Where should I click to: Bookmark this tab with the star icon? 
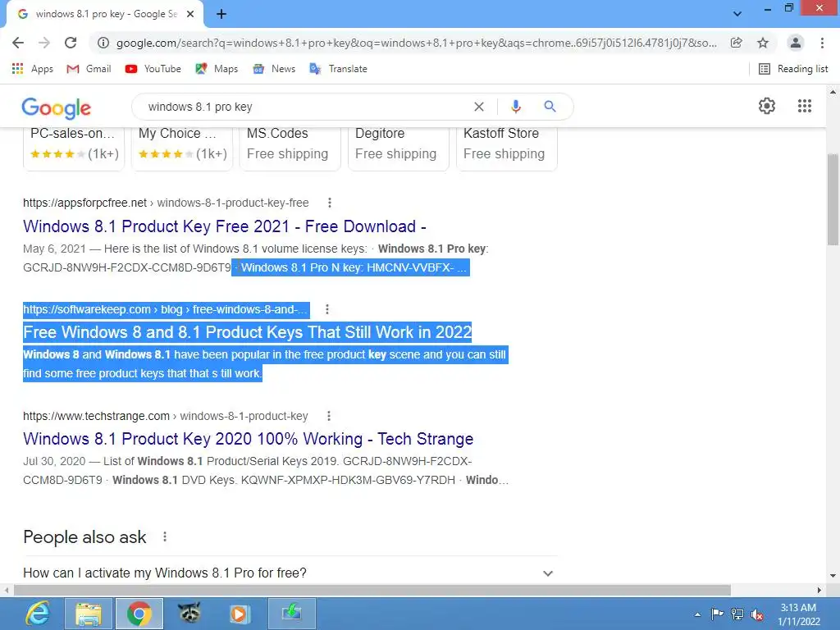click(763, 43)
